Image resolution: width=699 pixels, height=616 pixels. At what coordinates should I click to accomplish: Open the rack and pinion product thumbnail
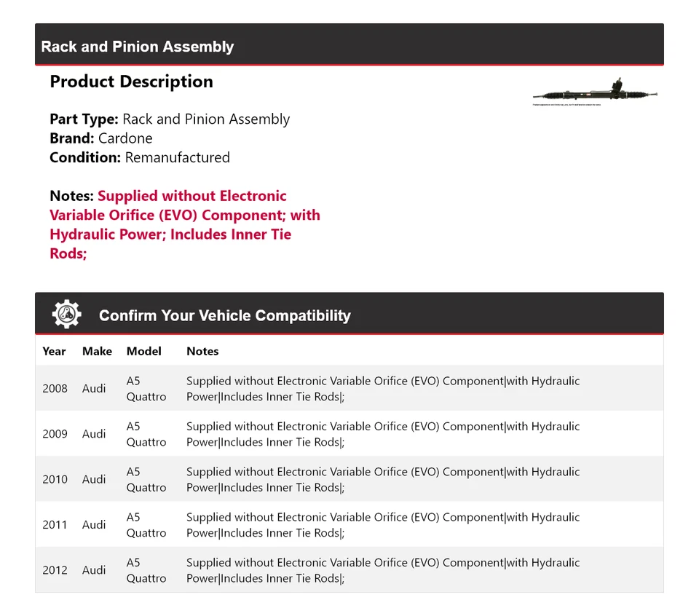[x=595, y=93]
